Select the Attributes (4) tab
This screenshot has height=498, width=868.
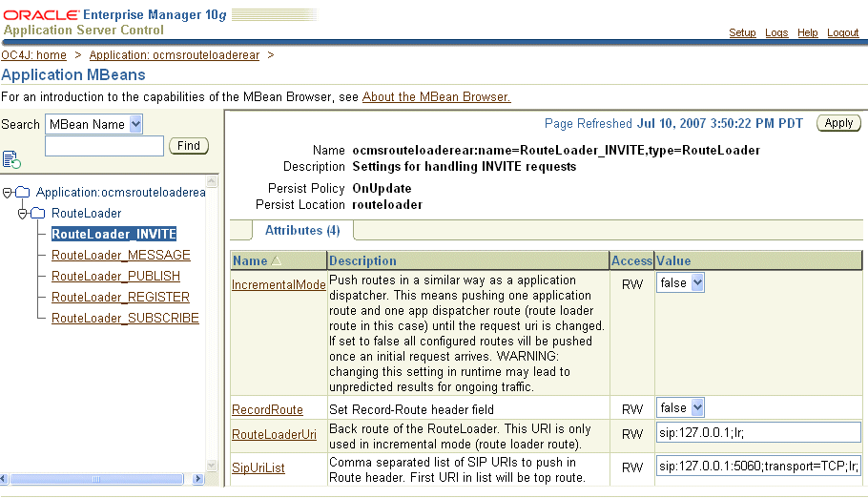point(302,231)
